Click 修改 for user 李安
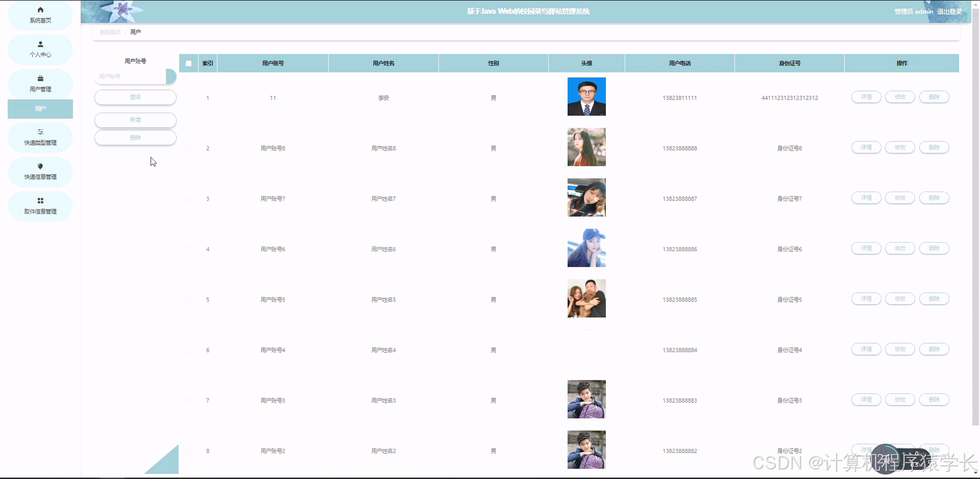 coord(900,97)
